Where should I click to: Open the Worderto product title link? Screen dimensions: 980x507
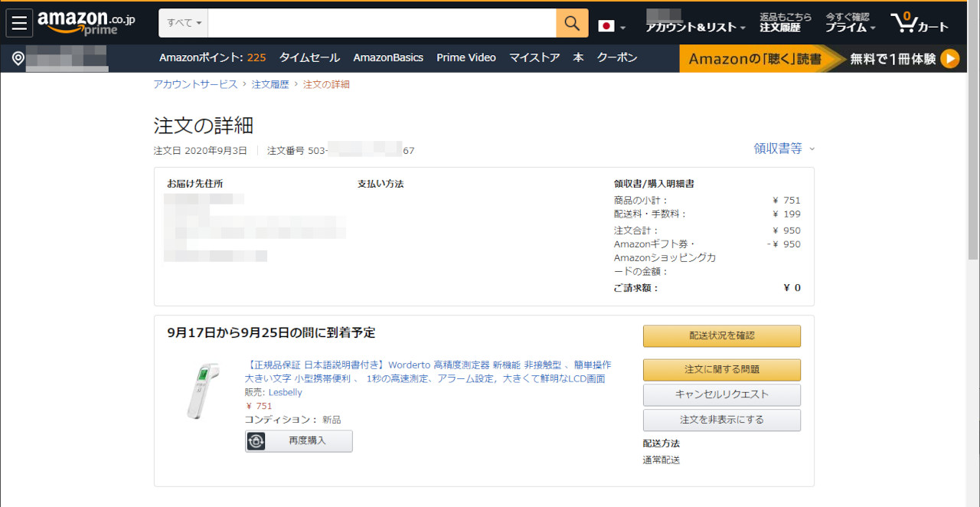[x=428, y=371]
